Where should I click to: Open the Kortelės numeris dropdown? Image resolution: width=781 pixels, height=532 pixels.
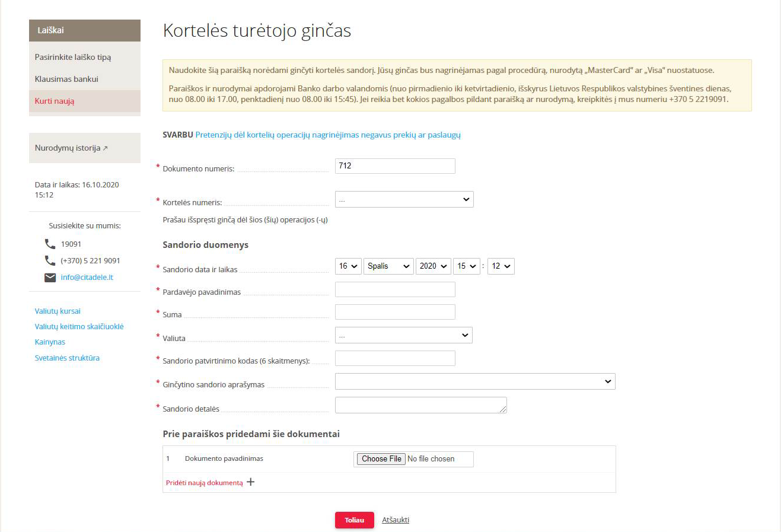(404, 199)
